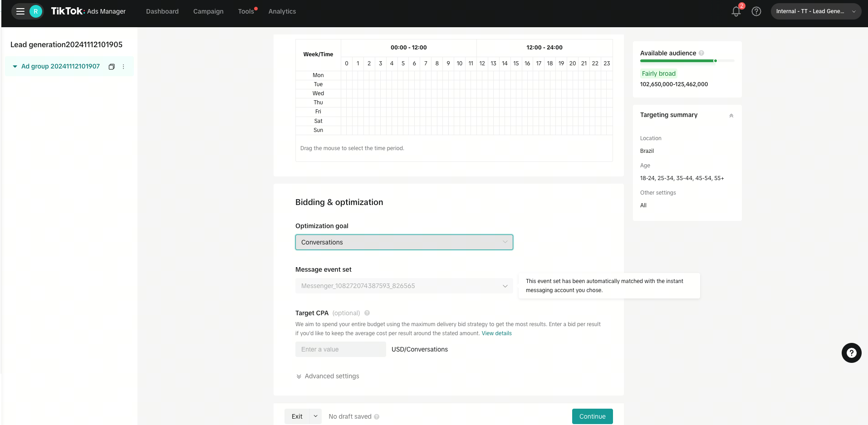The height and width of the screenshot is (425, 868).
Task: Click the Continue button
Action: point(593,416)
